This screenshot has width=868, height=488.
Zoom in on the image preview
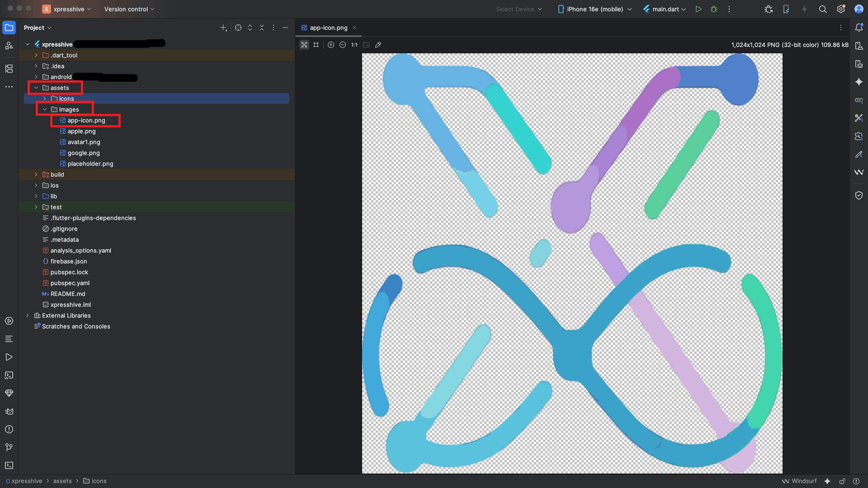331,45
